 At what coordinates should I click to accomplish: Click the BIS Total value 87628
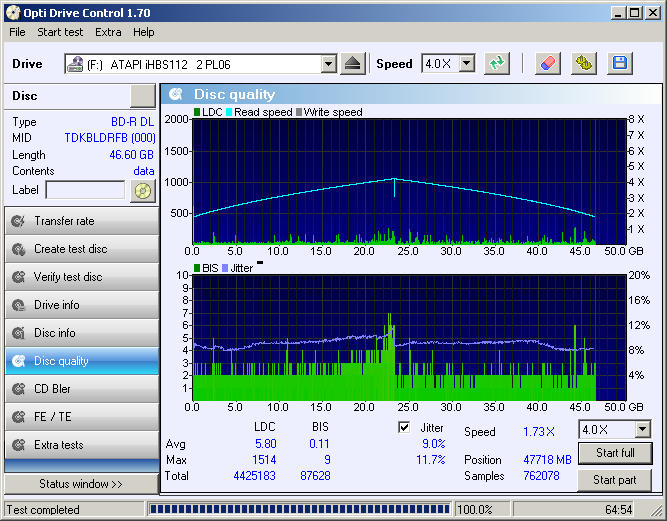315,475
